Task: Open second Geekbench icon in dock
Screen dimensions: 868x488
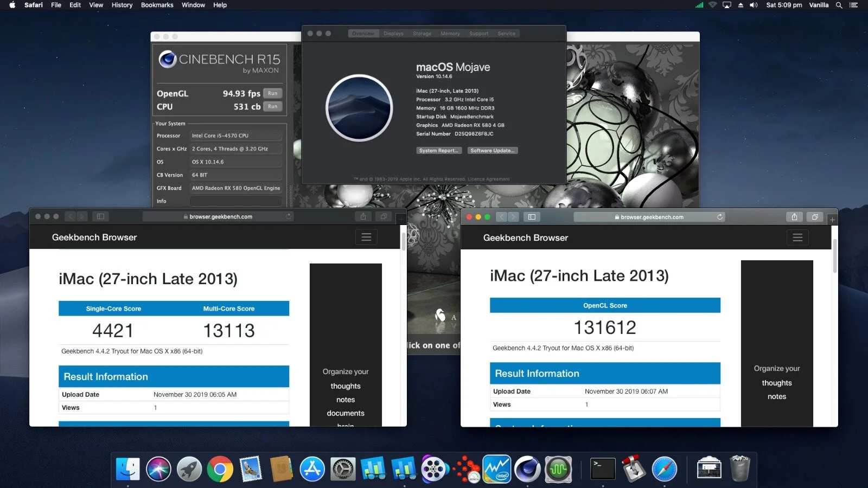Action: point(404,469)
